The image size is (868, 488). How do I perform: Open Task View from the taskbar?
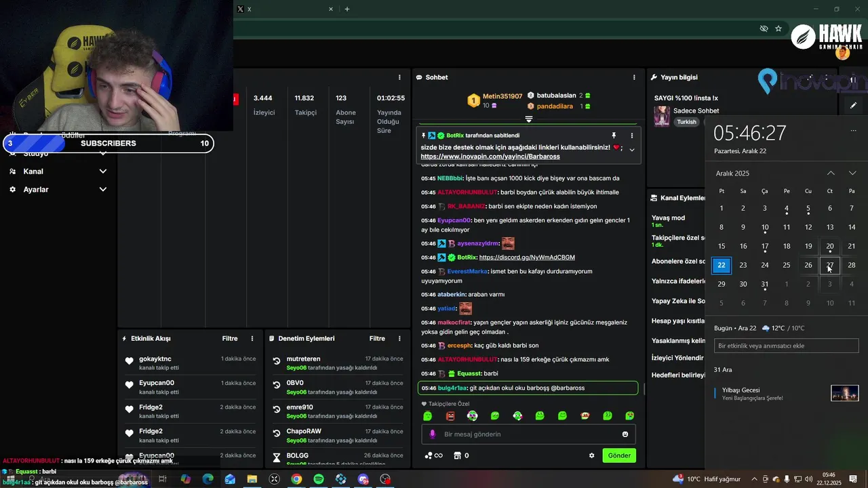163,479
